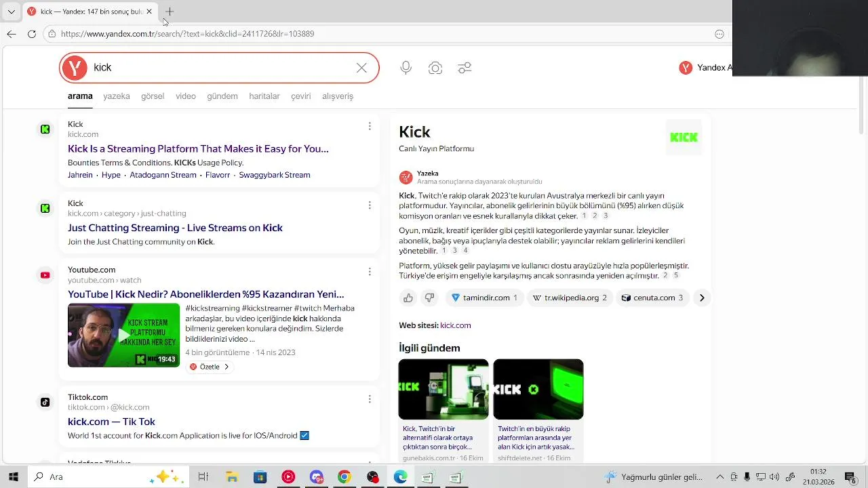Click the Yandex account avatar icon
This screenshot has height=488, width=868.
(x=686, y=68)
